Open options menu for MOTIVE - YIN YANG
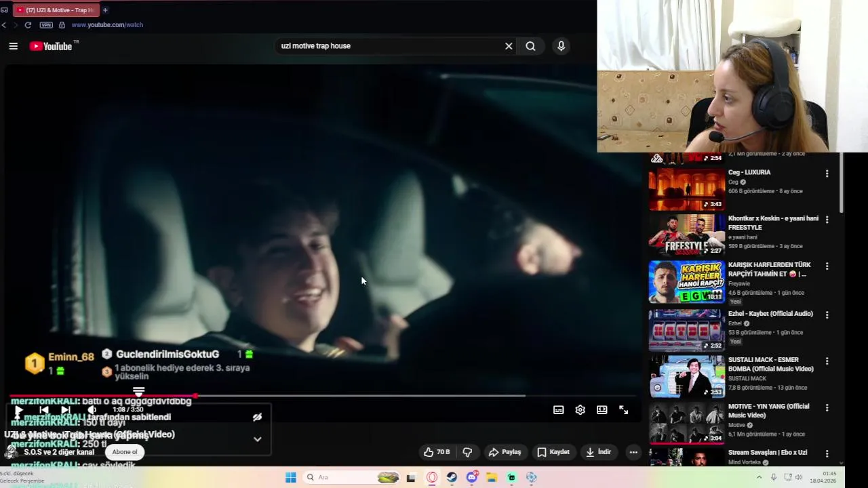868x488 pixels. coord(827,408)
